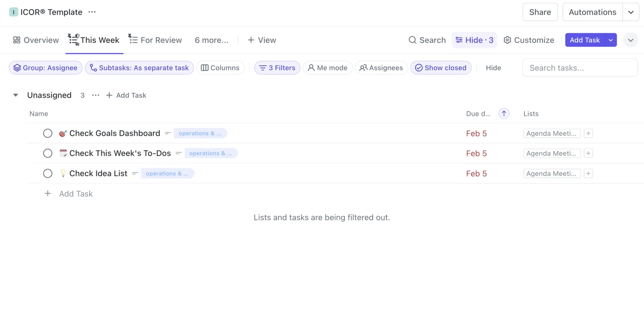This screenshot has height=311, width=644.
Task: Open the 6 more views menu
Action: click(x=212, y=40)
